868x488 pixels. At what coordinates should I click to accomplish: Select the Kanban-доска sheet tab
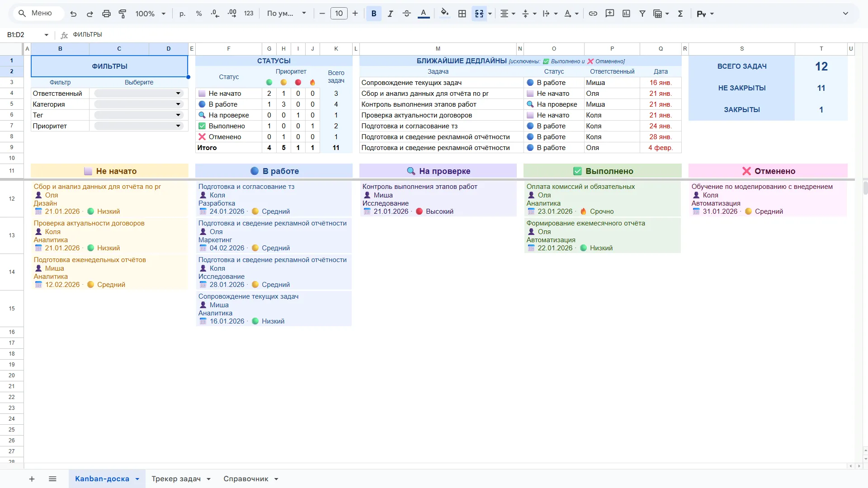pyautogui.click(x=107, y=479)
